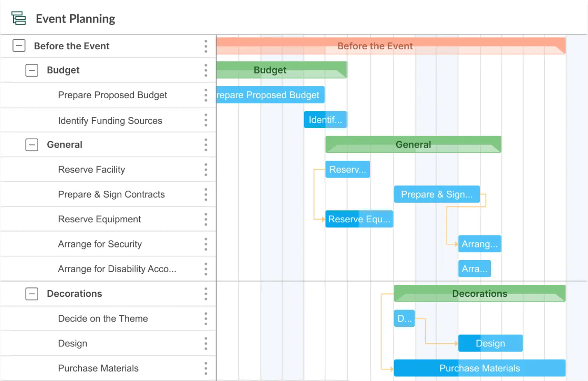Select the Purchase Materials task bar

(x=479, y=368)
